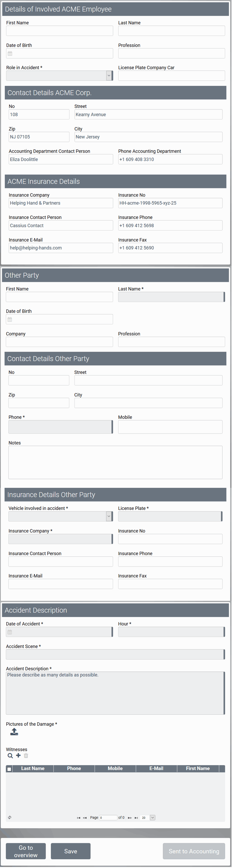Click the upload icon for Pictures of the Damage
The width and height of the screenshot is (232, 868).
[14, 731]
